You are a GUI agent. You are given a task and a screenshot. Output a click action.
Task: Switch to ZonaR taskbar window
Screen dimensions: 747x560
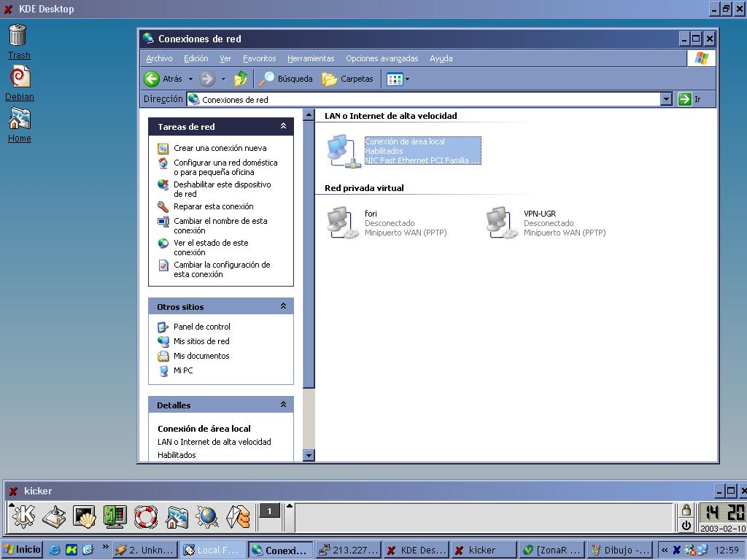click(551, 550)
